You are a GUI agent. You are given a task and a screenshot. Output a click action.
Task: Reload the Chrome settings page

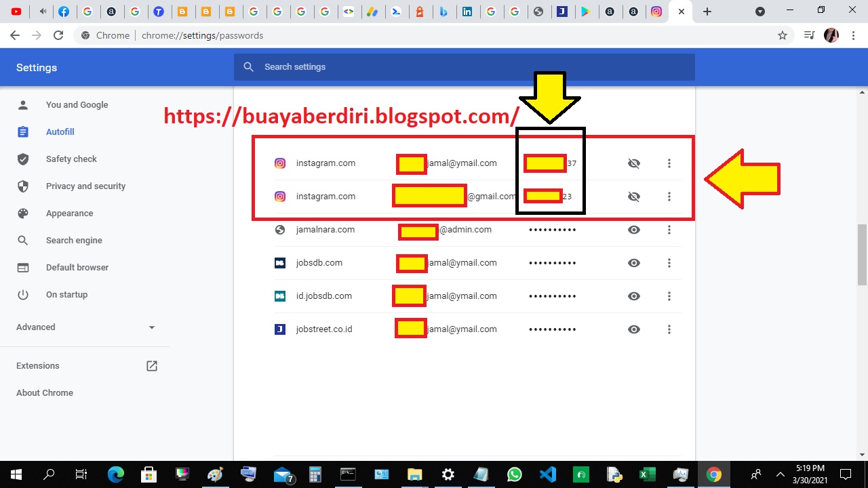coord(58,35)
